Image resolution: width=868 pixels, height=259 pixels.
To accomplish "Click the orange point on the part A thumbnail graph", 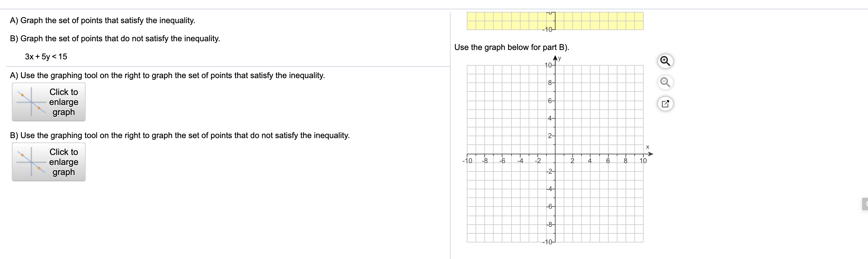I will (x=22, y=95).
